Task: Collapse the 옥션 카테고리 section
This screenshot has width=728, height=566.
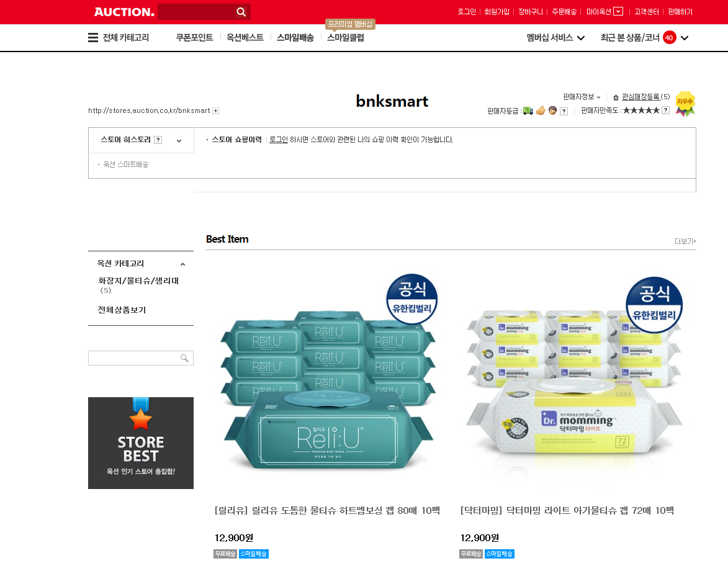Action: (182, 264)
